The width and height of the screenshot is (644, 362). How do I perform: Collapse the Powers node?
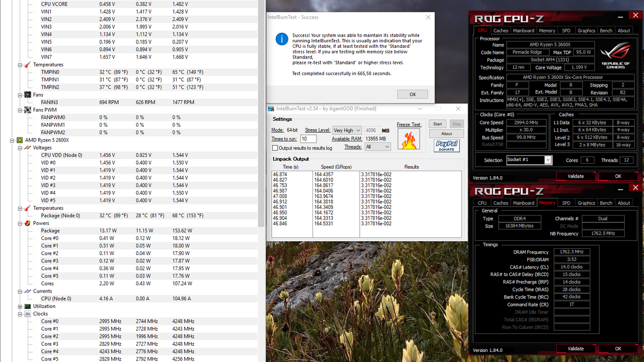pyautogui.click(x=20, y=223)
